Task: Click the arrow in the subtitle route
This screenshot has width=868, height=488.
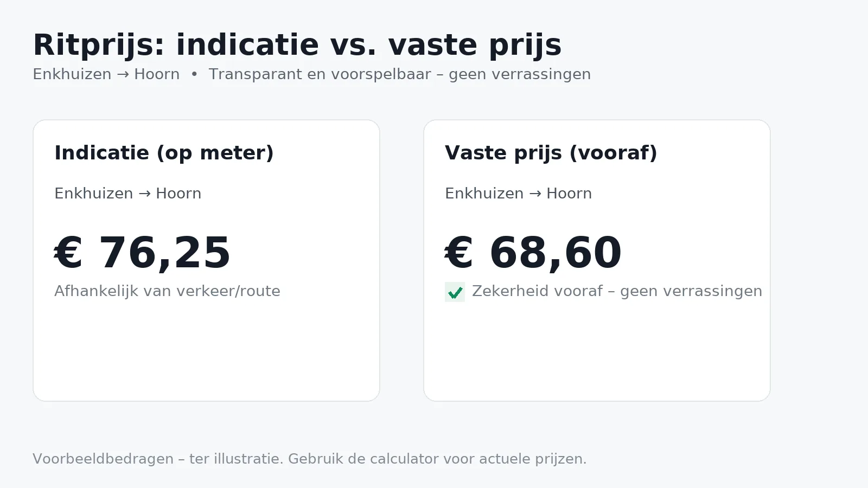Action: (x=123, y=74)
